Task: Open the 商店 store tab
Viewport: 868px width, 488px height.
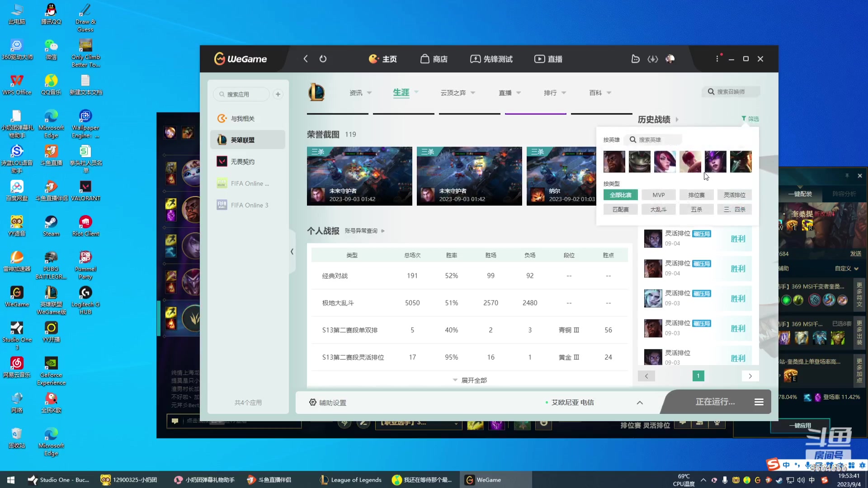Action: (434, 59)
